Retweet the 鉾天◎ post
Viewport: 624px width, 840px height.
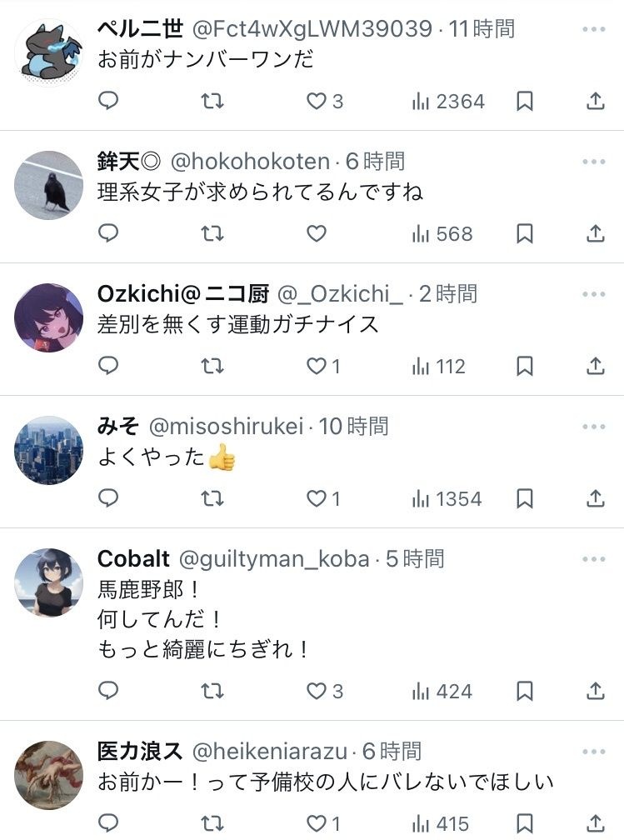point(212,233)
